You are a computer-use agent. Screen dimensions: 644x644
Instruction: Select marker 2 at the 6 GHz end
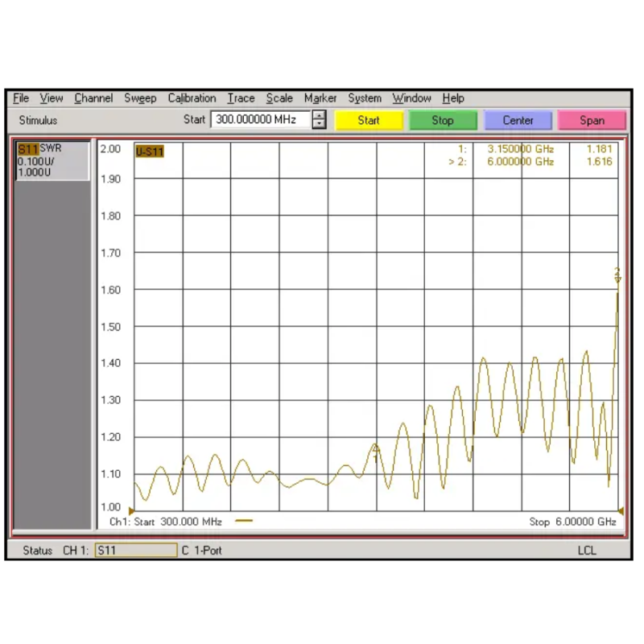coord(617,275)
